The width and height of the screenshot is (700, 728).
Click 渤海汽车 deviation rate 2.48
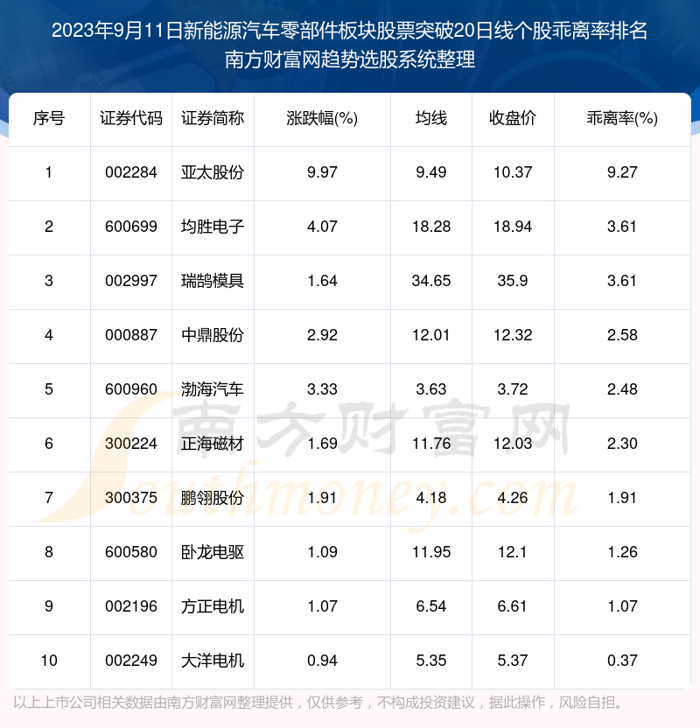coord(622,389)
